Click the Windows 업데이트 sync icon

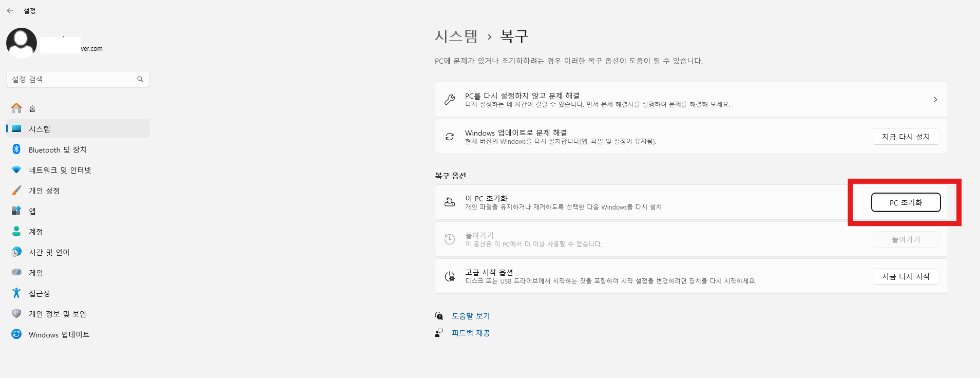click(16, 334)
